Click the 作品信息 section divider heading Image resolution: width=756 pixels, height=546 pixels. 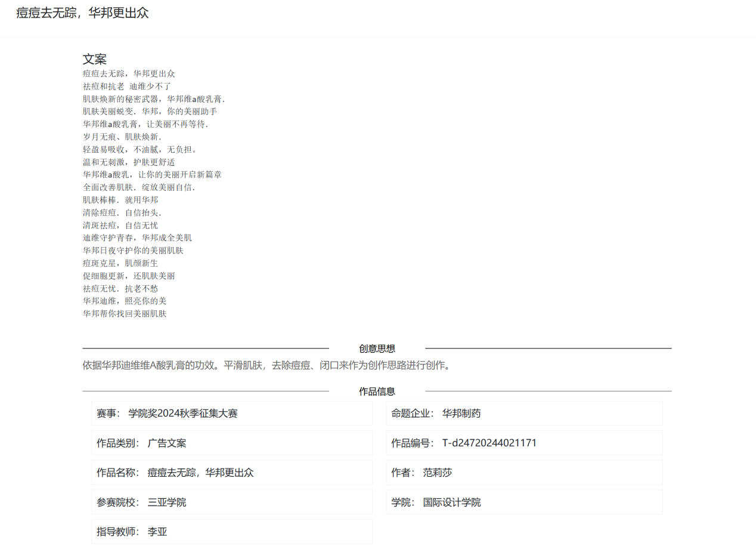[x=377, y=391]
